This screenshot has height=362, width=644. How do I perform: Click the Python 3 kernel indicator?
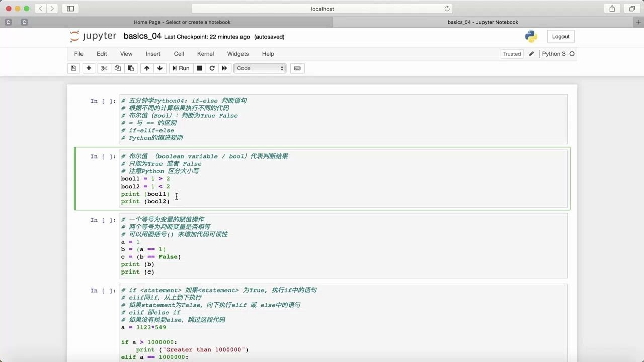(553, 54)
